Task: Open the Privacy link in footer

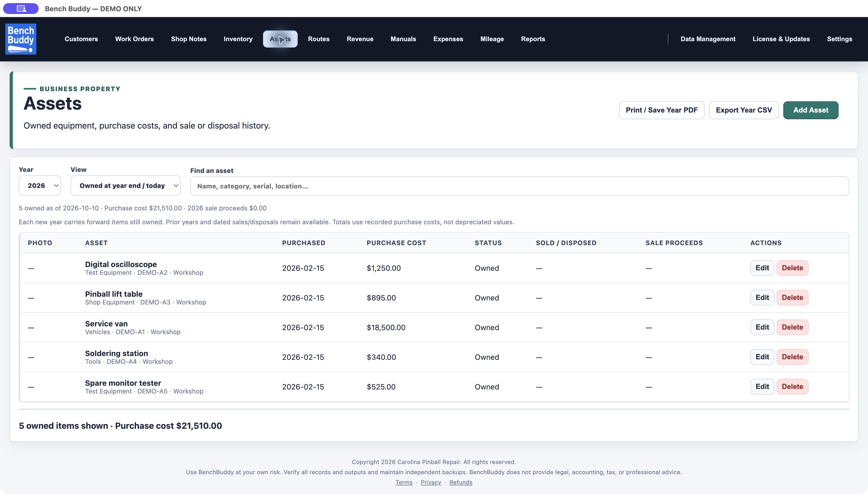Action: click(x=431, y=482)
